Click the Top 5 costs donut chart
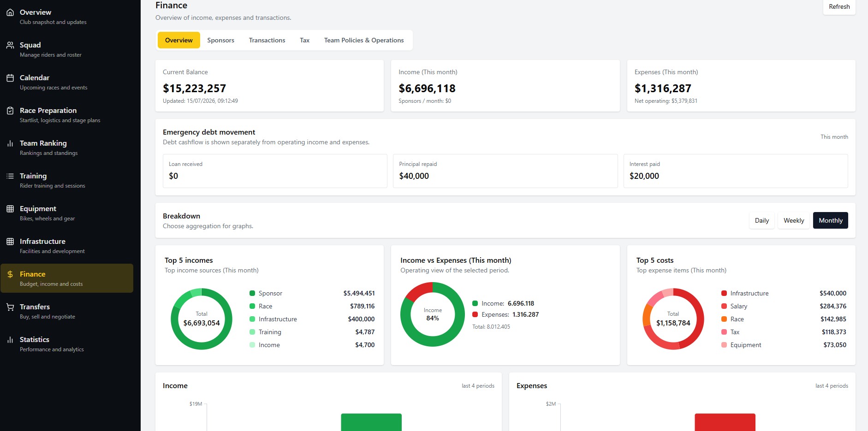868x431 pixels. point(673,319)
